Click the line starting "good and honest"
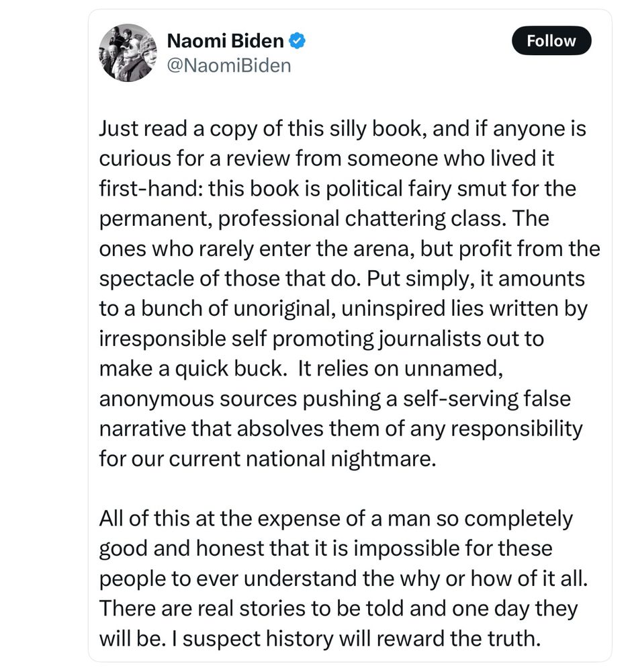Viewport: 630px width, 672px height. 326,549
